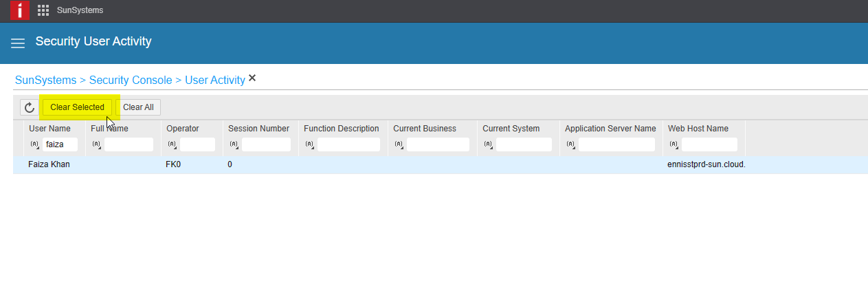This screenshot has height=291, width=868.
Task: Click the Function Description filter field
Action: (348, 144)
